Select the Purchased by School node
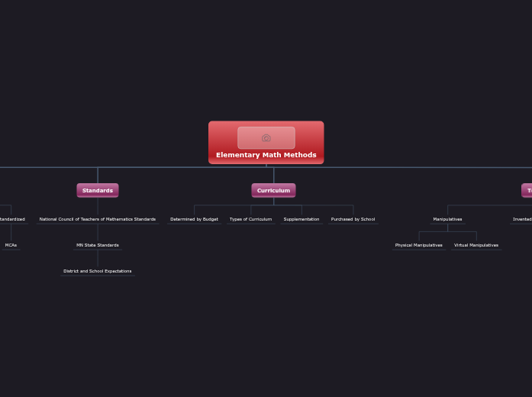 pos(353,219)
